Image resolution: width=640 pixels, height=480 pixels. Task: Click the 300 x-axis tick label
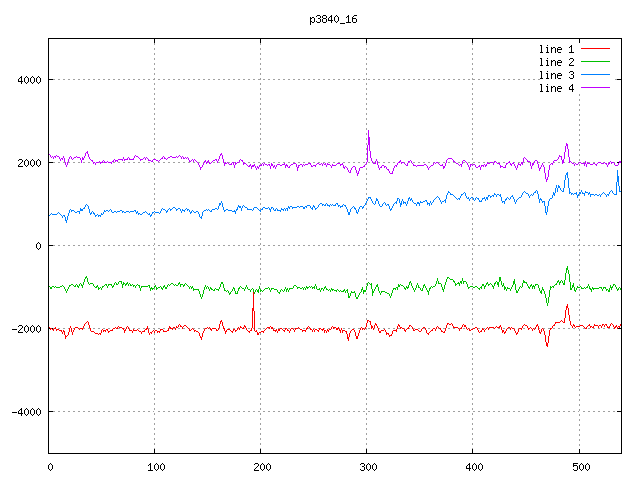[367, 465]
